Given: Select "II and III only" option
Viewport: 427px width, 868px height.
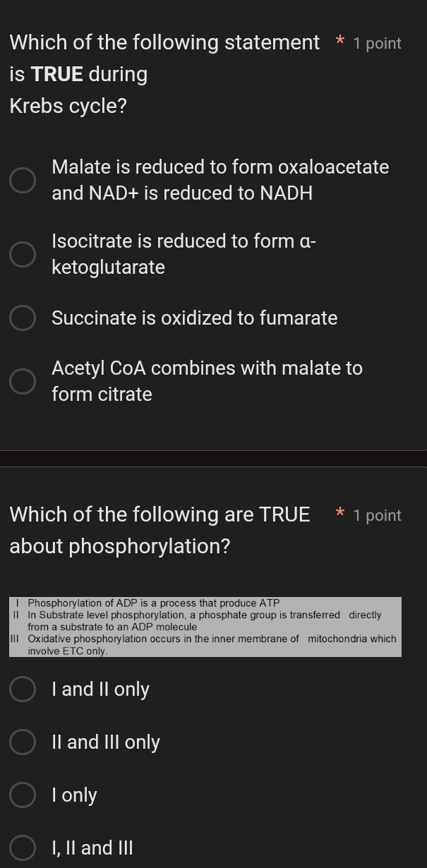Looking at the screenshot, I should 22,742.
